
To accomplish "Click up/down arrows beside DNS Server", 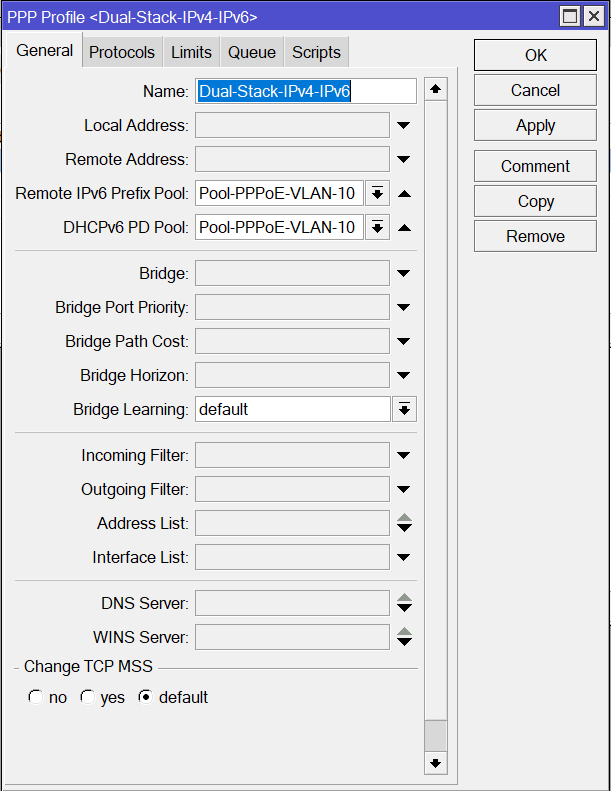I will 404,603.
